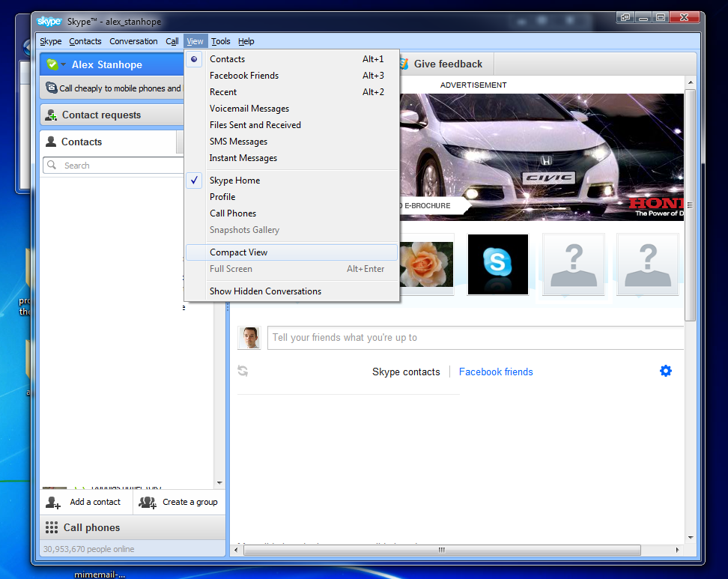
Task: Click the Alex Stanhope profile name
Action: click(107, 64)
